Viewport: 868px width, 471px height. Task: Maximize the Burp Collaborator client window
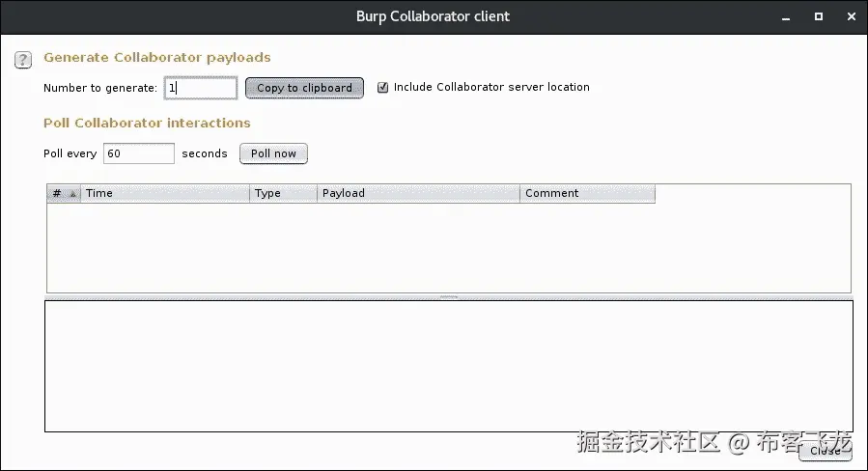pyautogui.click(x=819, y=16)
